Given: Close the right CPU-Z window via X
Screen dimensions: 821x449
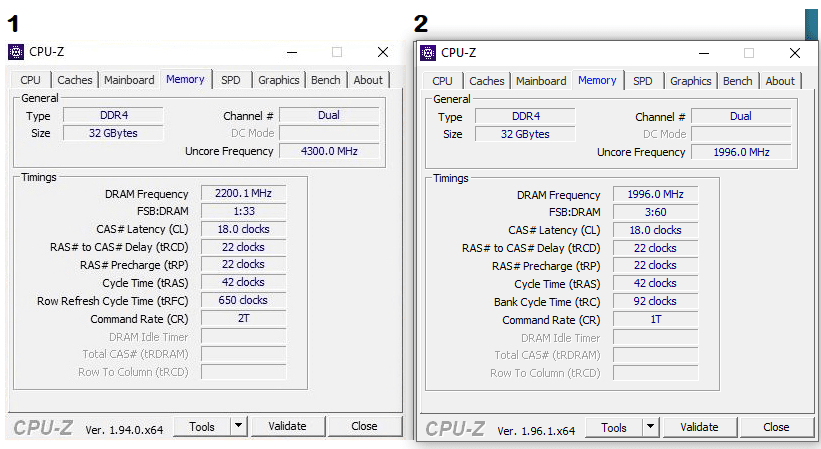Looking at the screenshot, I should [795, 53].
